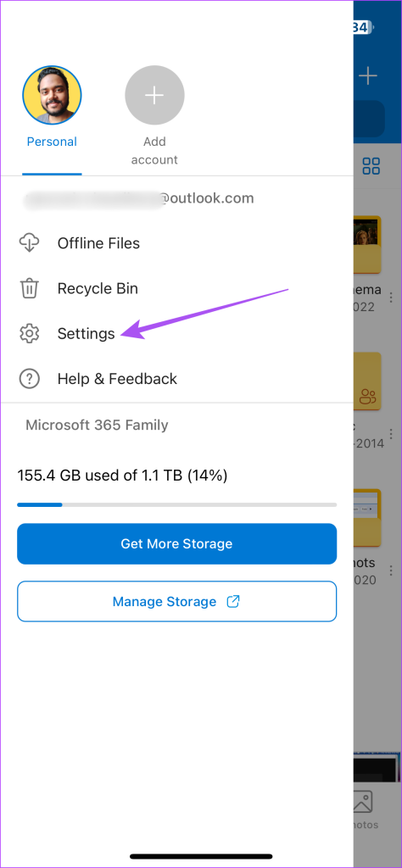Open options for the 2014 folder
This screenshot has width=402, height=868.
coord(392,433)
